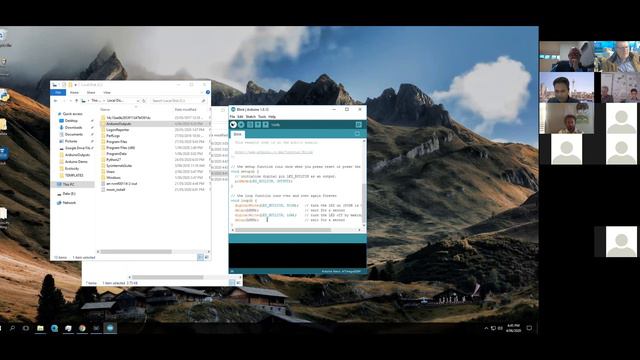
Task: Open the Arduino Edit menu
Action: [x=240, y=117]
